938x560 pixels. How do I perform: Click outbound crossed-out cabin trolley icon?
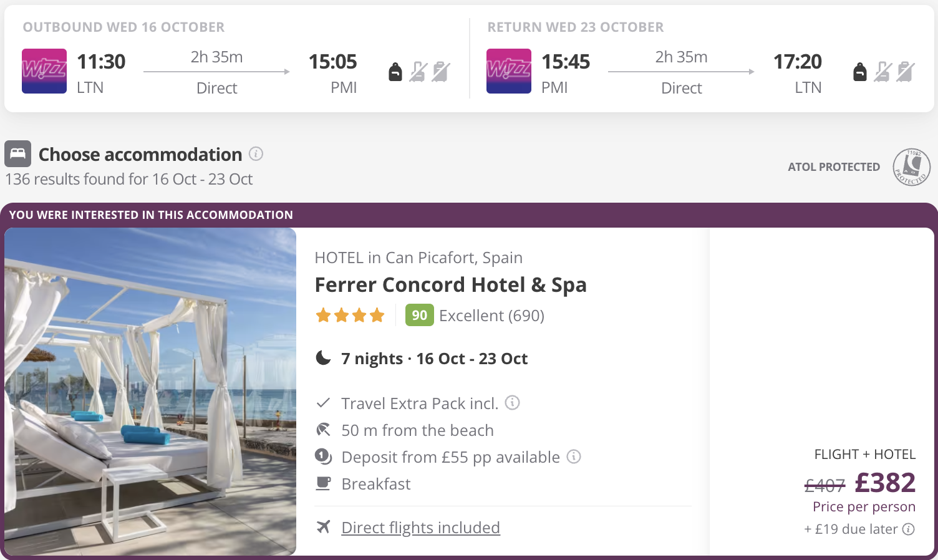click(x=418, y=72)
